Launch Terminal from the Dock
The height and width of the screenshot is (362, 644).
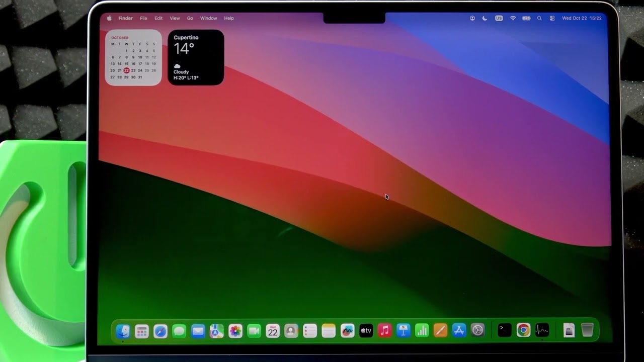point(505,330)
